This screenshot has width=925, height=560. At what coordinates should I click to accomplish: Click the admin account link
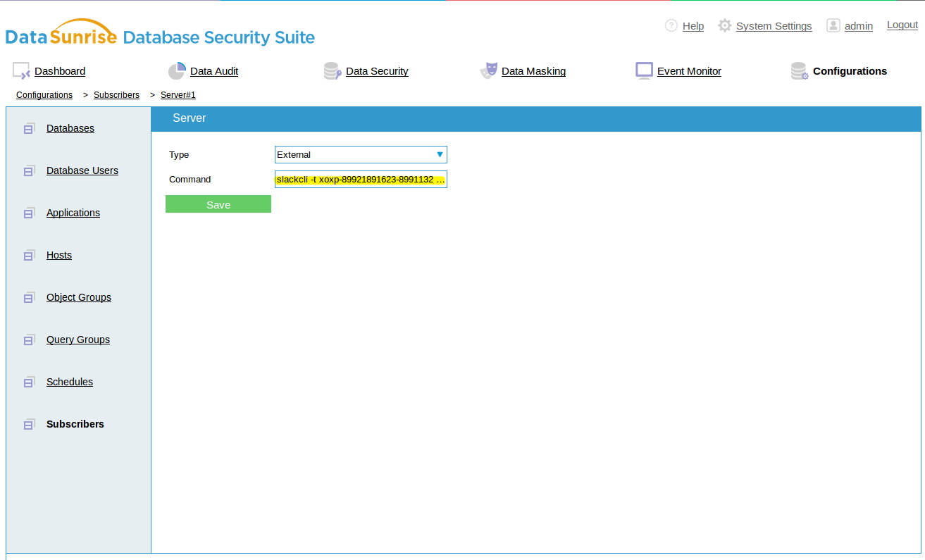[x=859, y=26]
